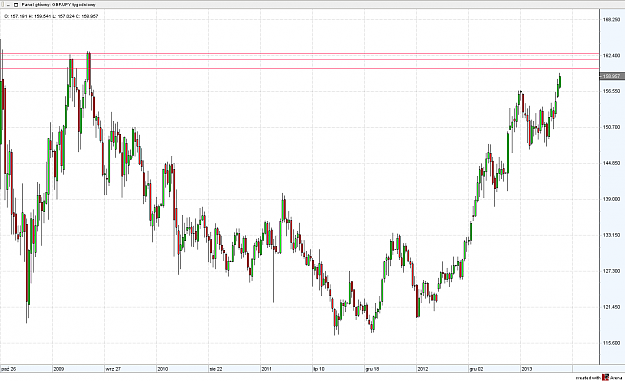Select the lowest pink horizontal line

point(300,69)
